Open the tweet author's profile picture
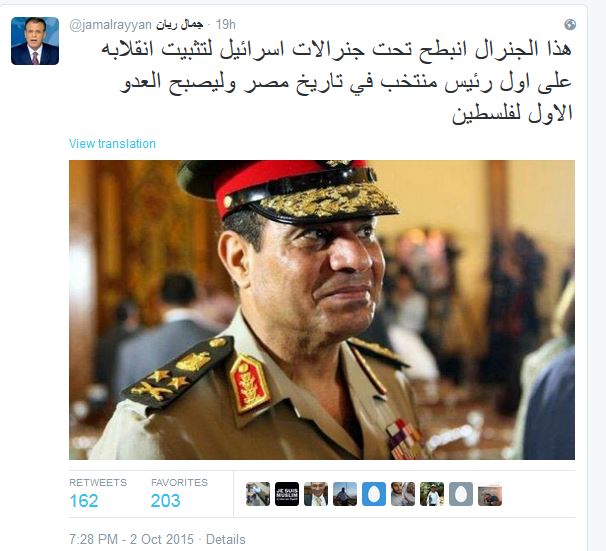This screenshot has height=551, width=606. point(35,41)
